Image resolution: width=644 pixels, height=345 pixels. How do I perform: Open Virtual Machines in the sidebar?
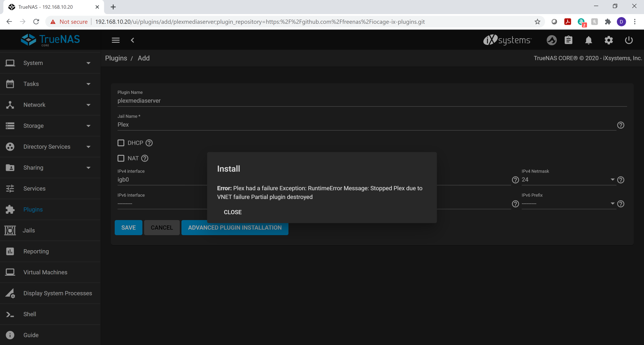[x=50, y=272]
